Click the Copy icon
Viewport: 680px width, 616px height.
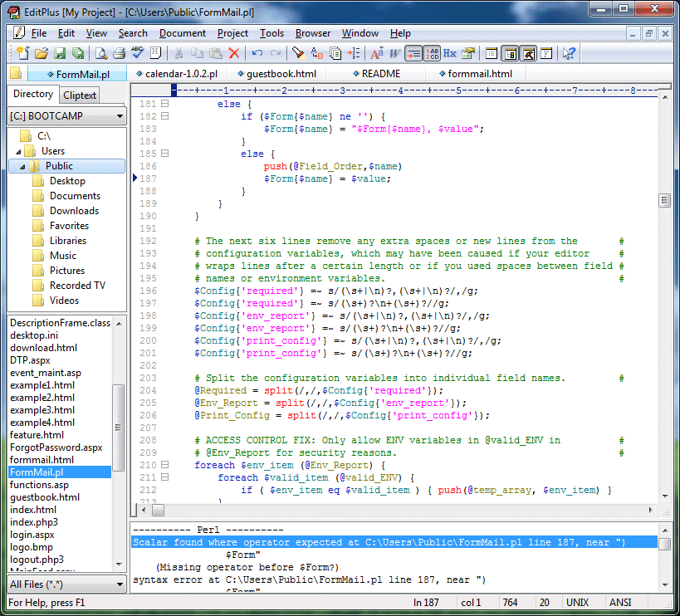197,53
